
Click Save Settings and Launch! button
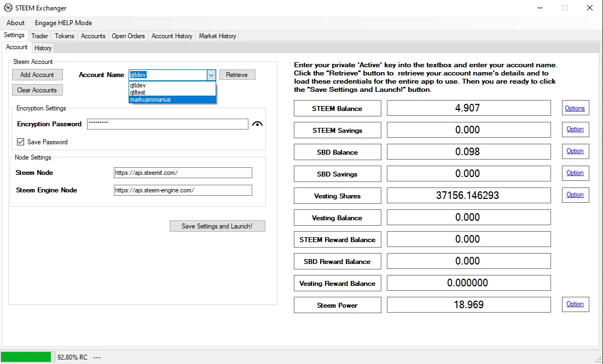[217, 226]
